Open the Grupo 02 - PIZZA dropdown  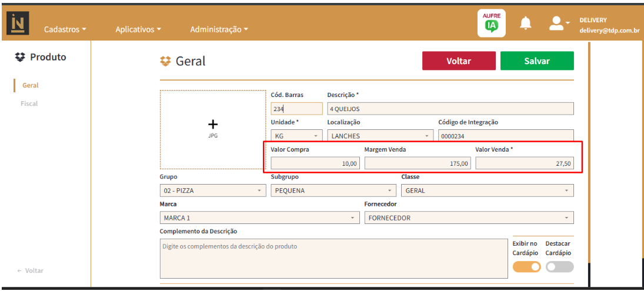coord(213,190)
